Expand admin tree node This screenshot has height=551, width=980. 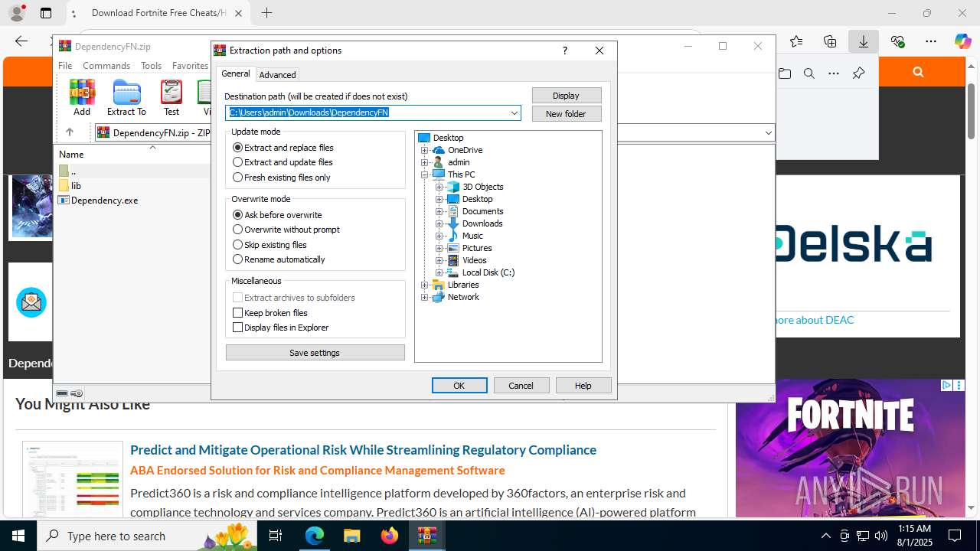425,162
